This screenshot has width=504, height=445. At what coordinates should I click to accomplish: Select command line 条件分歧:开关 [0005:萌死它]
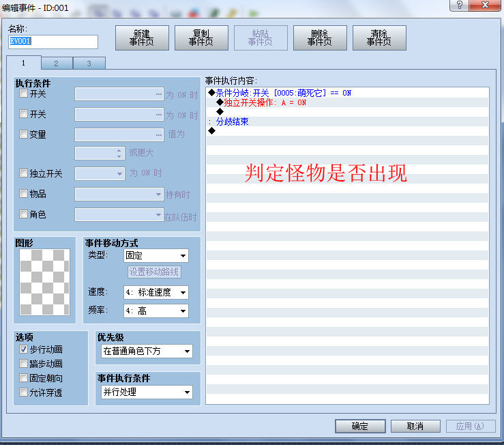(x=347, y=93)
